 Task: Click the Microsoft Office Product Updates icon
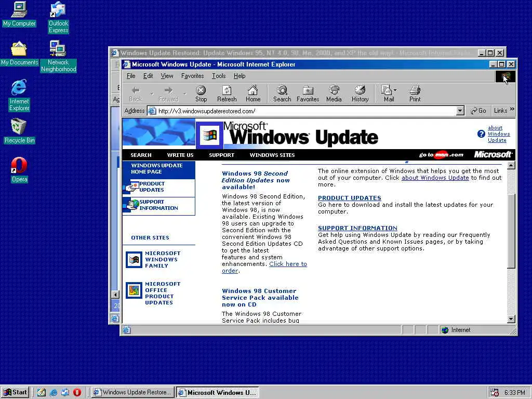[134, 290]
